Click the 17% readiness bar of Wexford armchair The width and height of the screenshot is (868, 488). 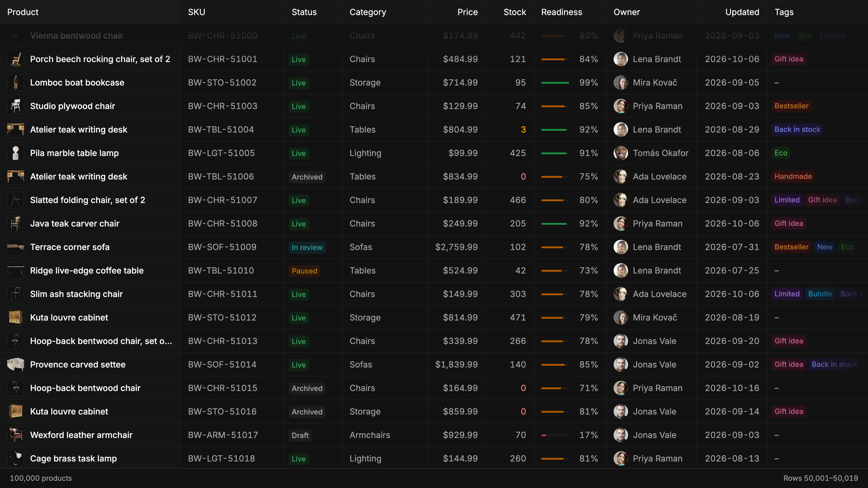click(x=555, y=435)
